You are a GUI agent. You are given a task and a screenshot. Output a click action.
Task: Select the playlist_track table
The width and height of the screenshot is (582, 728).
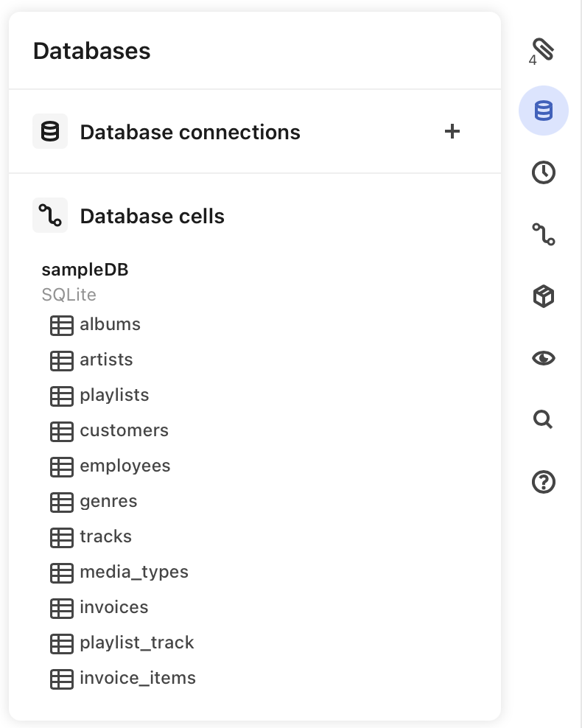coord(136,643)
